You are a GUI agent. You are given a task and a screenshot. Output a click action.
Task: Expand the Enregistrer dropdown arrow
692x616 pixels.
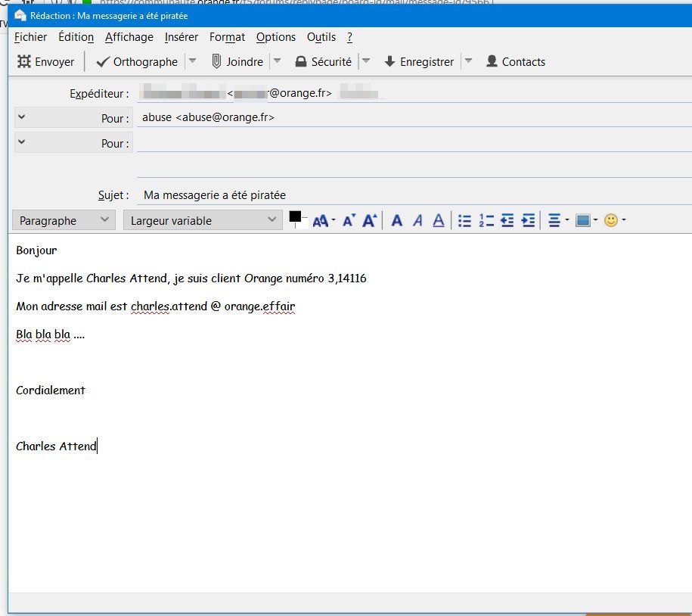pos(468,61)
